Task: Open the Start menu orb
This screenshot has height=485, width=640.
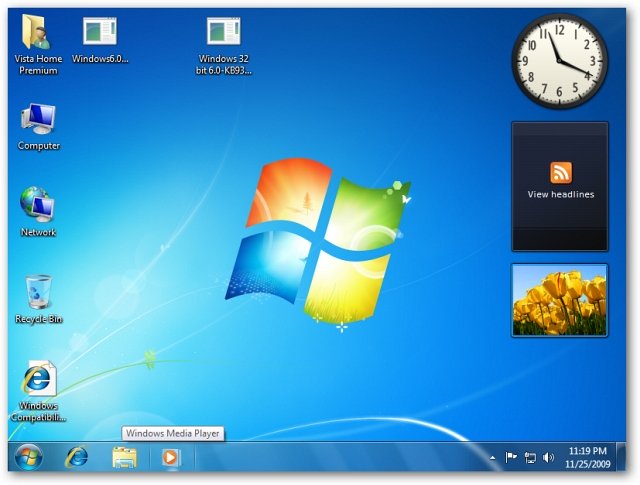Action: click(x=29, y=457)
